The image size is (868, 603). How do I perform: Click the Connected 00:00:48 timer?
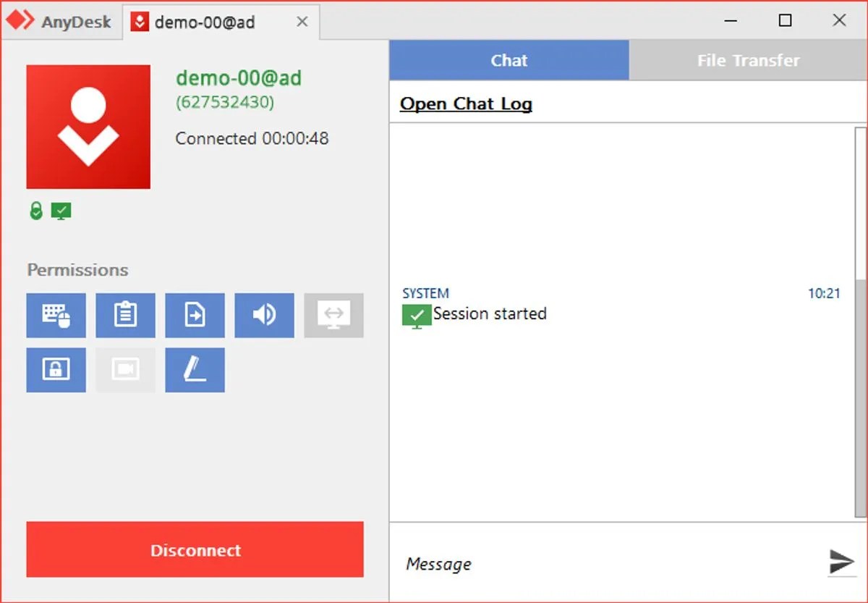coord(252,138)
